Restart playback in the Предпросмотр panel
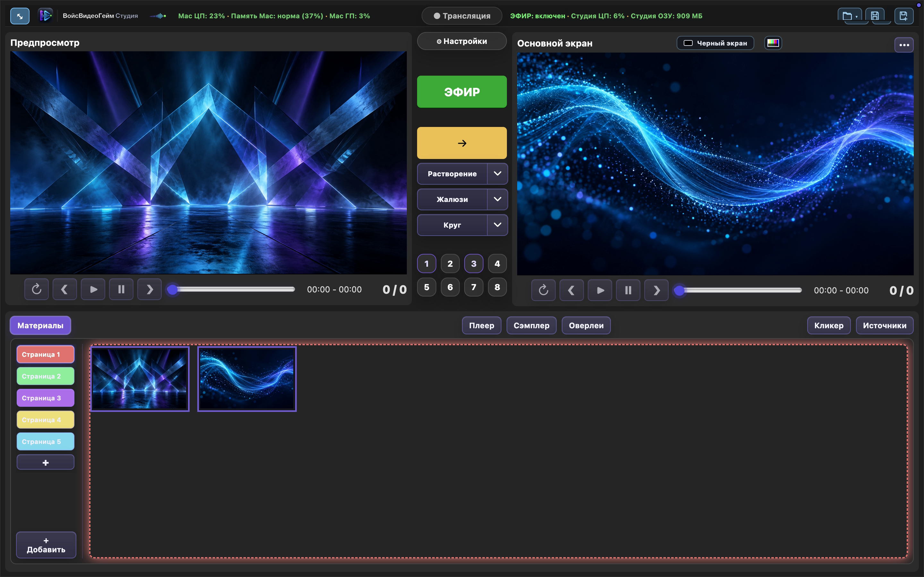 pyautogui.click(x=37, y=289)
